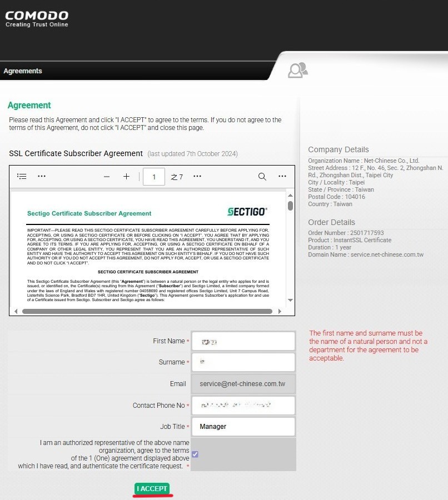The width and height of the screenshot is (448, 500).
Task: Click the I ACCEPT button
Action: (152, 488)
